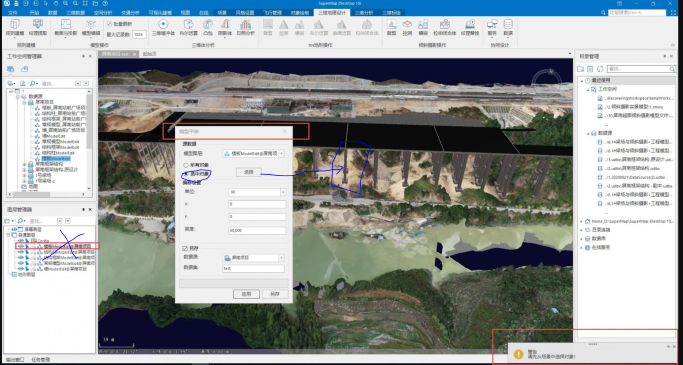Click the 高度 input field
Viewport: 683px width, 365px height.
point(257,230)
